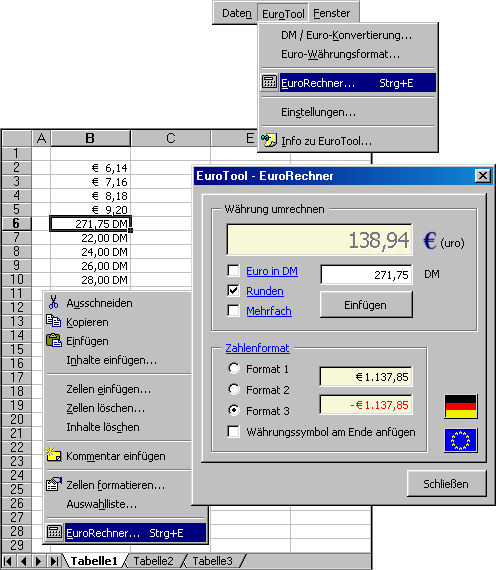Select EuroRechner in the EuroTool menu
This screenshot has height=570, width=496.
pos(348,83)
